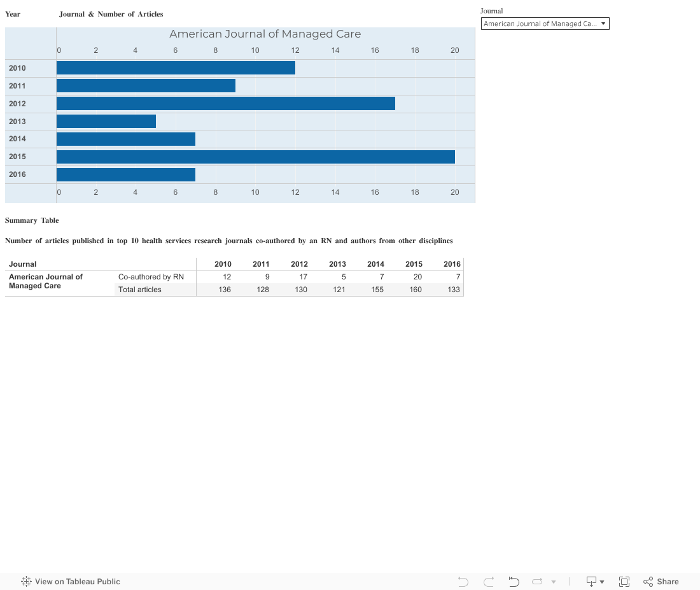Click the 2016 column header in summary table

pos(452,264)
